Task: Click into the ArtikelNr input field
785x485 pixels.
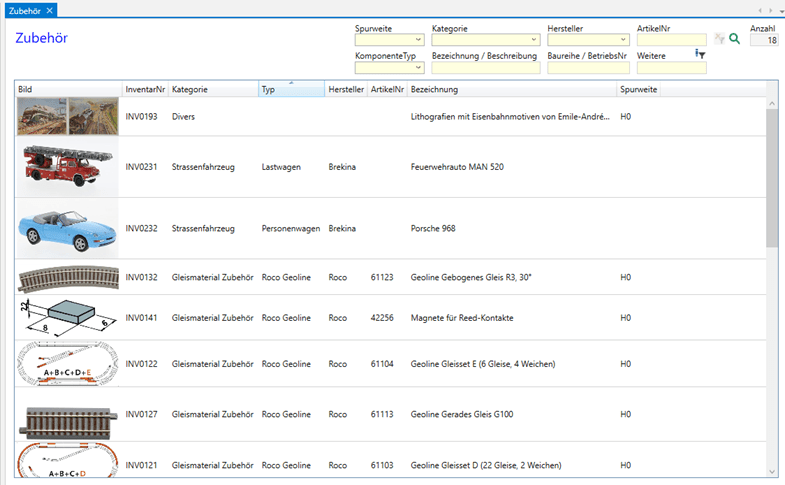Action: (670, 41)
